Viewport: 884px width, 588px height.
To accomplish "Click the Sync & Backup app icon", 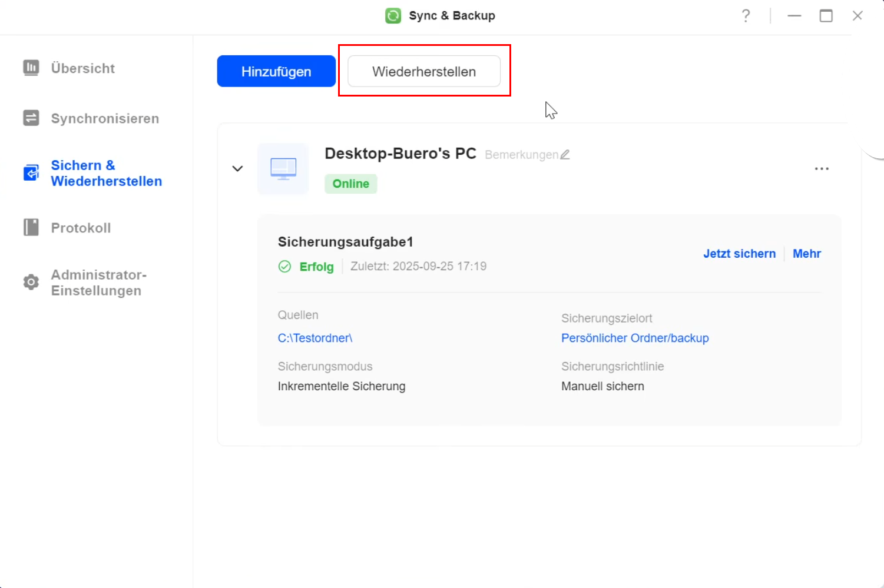I will click(393, 15).
